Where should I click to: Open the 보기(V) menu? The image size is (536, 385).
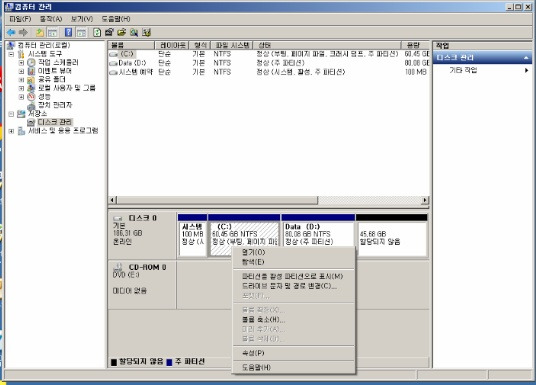coord(82,19)
